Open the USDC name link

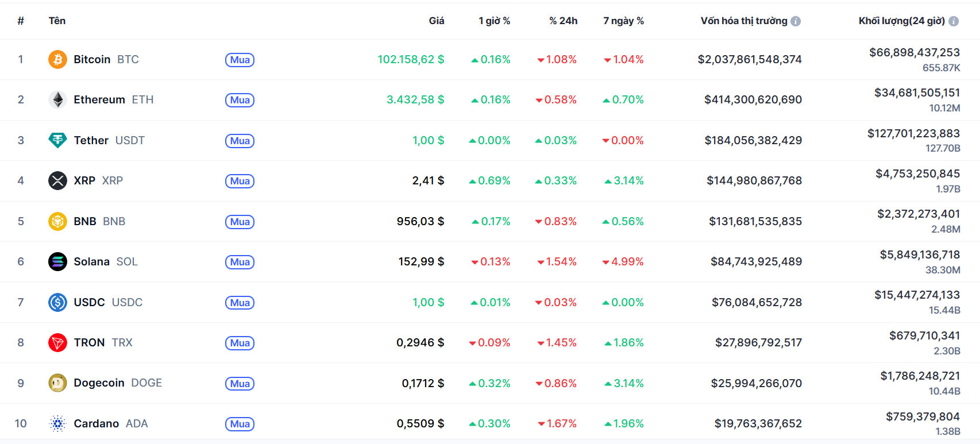(108, 302)
